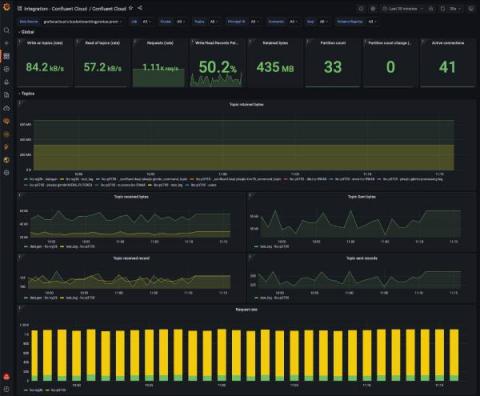Click the red icon near sidebar bottom
Screen dimensions: 480x396
[x=6, y=377]
